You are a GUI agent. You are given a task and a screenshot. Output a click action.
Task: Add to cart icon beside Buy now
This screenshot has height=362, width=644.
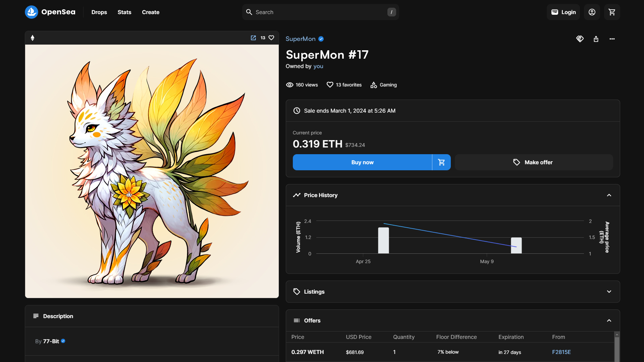click(441, 162)
